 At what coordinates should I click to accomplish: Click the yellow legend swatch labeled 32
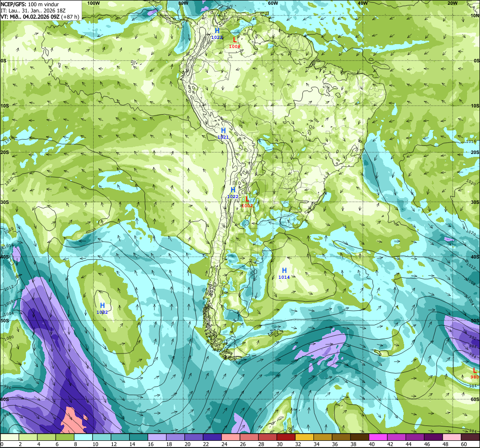coord(304,437)
